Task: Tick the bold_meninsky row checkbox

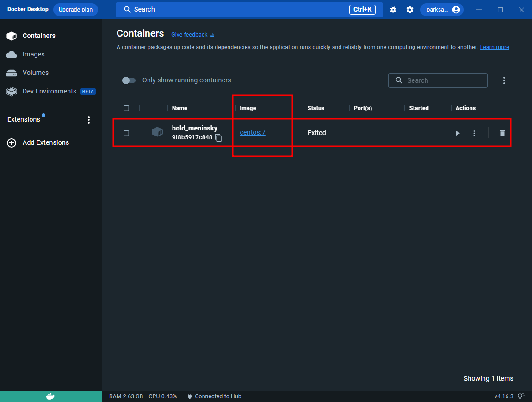Action: 126,133
